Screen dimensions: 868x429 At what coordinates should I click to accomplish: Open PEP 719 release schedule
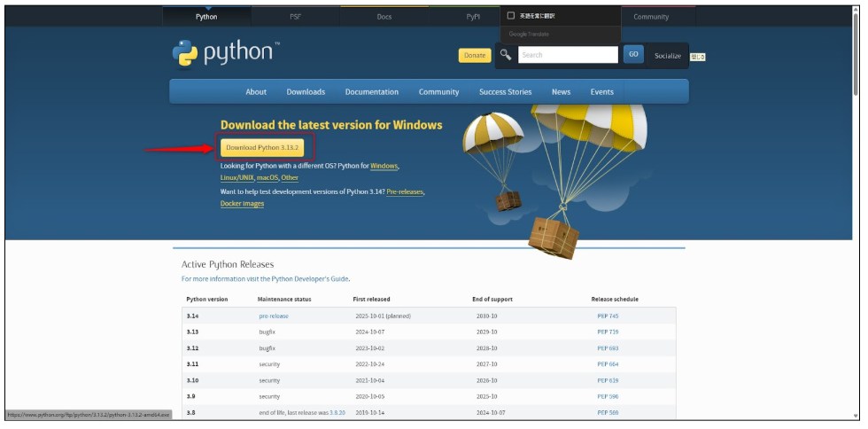[608, 332]
